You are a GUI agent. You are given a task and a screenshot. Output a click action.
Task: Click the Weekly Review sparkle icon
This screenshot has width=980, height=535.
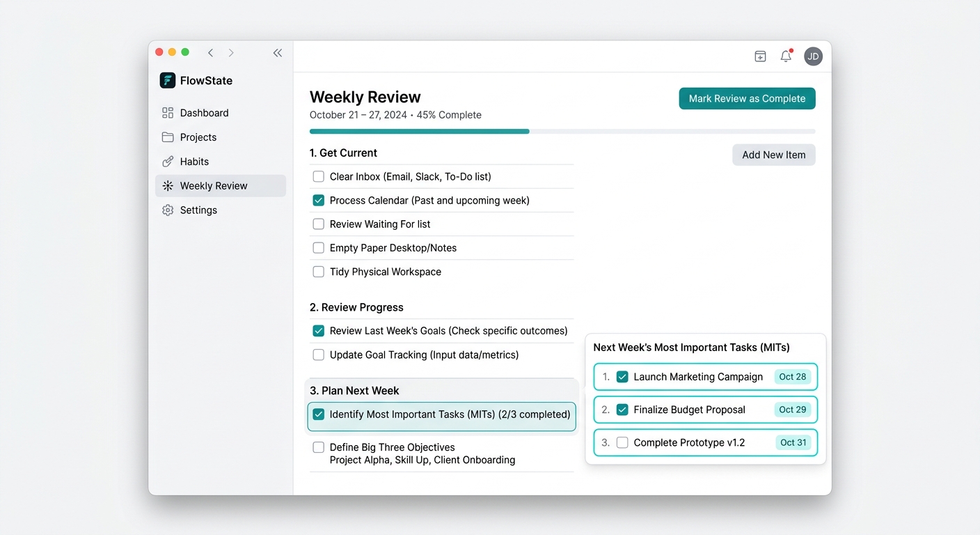168,186
